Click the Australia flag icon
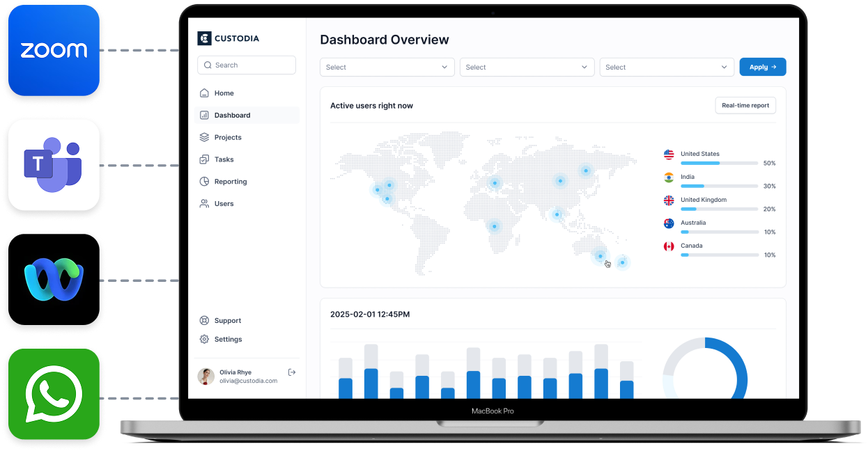The image size is (868, 451). (669, 223)
